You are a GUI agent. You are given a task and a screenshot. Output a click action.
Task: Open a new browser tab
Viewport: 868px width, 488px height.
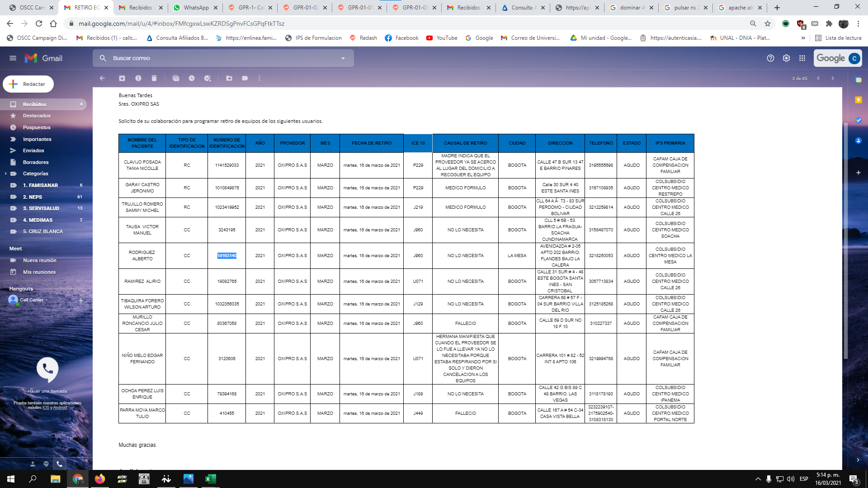click(777, 8)
